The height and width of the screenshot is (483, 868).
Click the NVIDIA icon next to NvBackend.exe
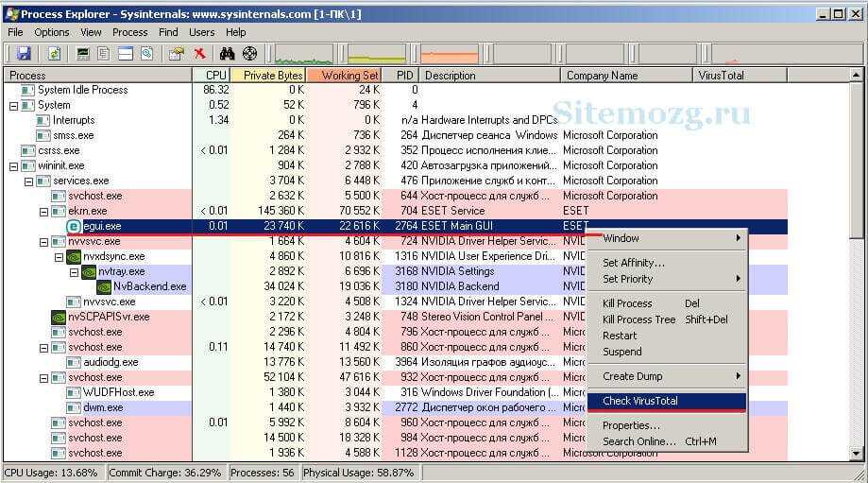point(104,286)
